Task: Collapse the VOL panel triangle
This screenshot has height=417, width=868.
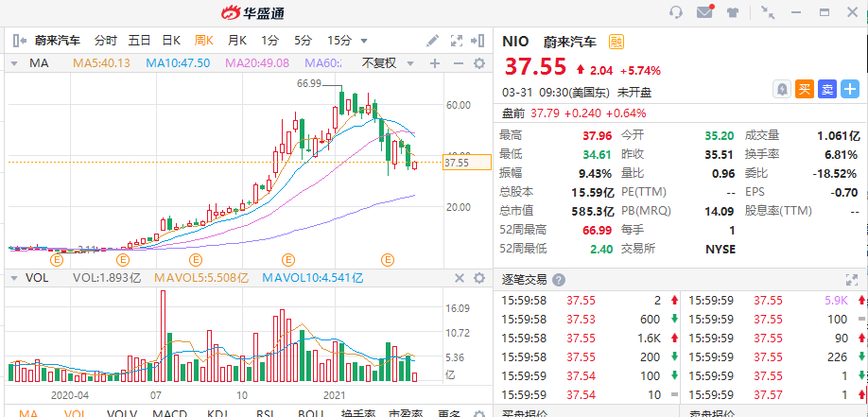Action: (14, 278)
